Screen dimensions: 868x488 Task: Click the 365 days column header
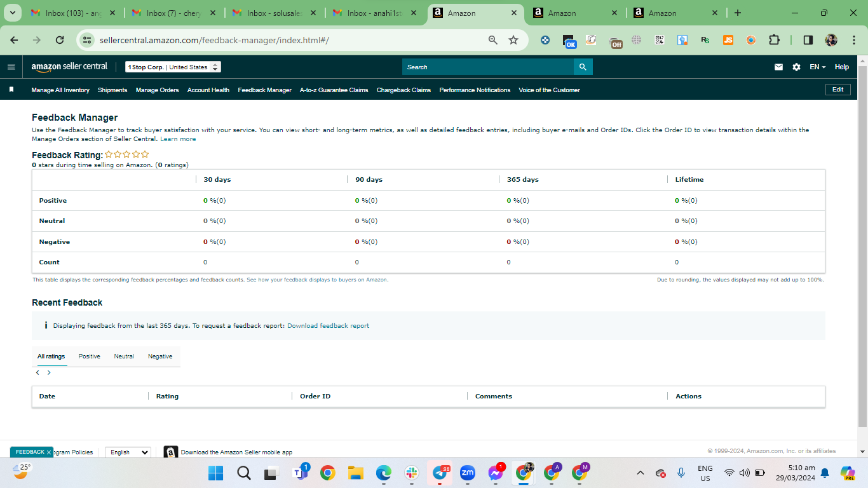522,180
